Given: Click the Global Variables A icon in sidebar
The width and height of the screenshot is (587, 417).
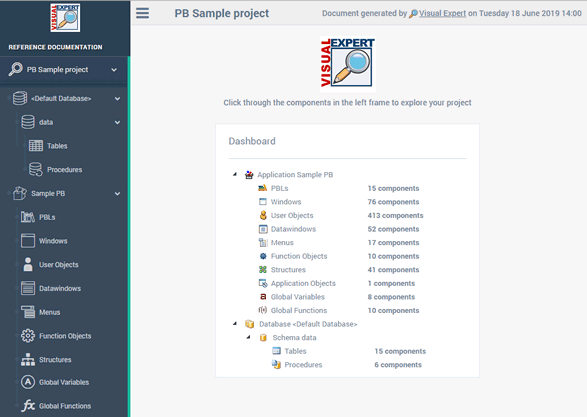Looking at the screenshot, I should coord(28,382).
